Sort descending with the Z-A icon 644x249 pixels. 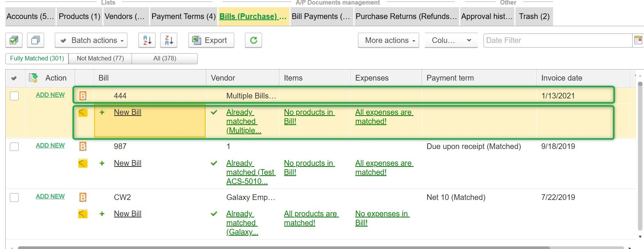pos(169,40)
